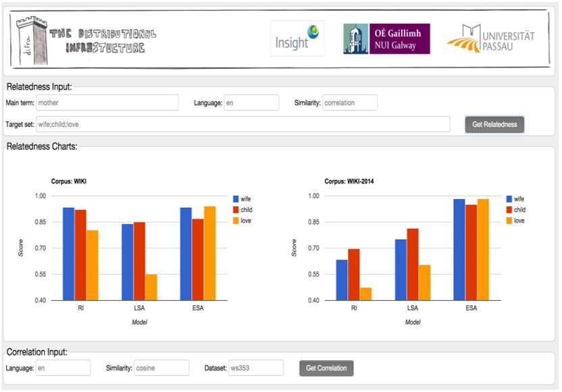Click orange love swatch in WIKI-2014 legend
This screenshot has height=392, width=562.
click(510, 221)
